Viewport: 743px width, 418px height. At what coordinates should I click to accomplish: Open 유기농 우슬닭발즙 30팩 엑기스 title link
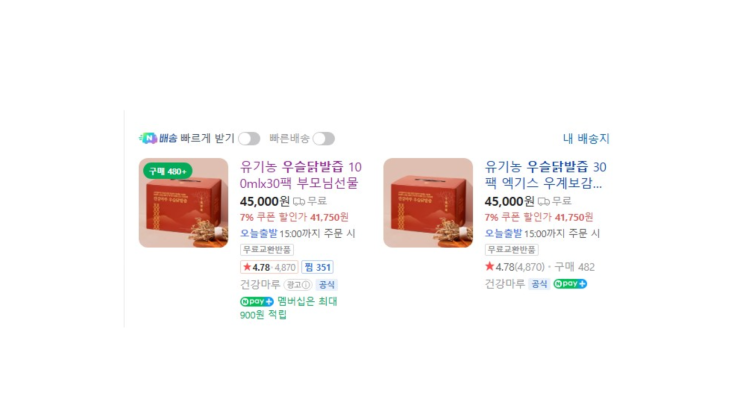[545, 175]
